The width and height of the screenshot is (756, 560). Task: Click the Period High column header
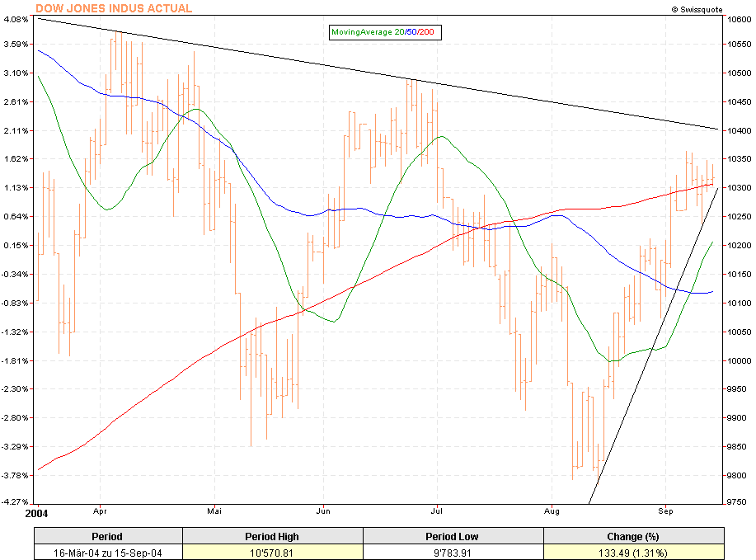coord(272,536)
